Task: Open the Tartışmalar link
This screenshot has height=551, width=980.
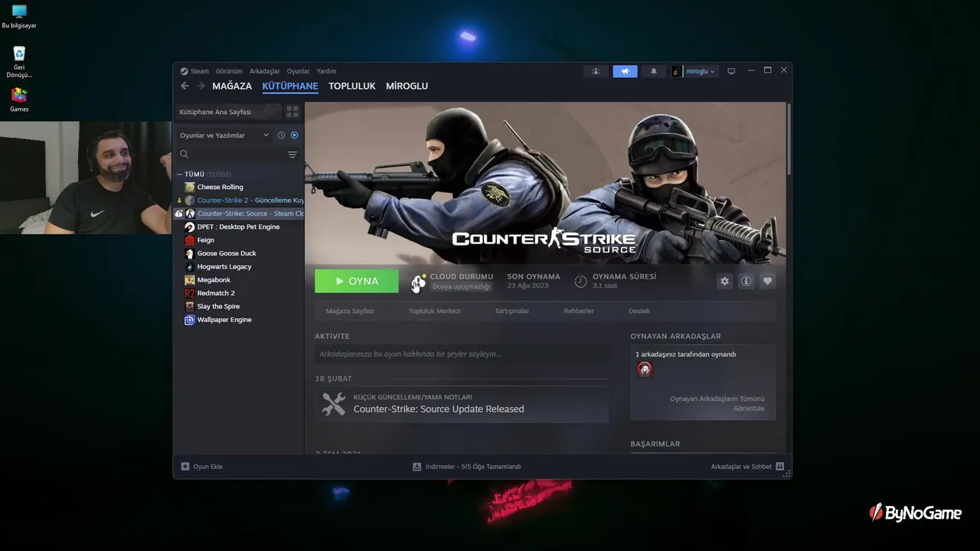Action: coord(512,311)
